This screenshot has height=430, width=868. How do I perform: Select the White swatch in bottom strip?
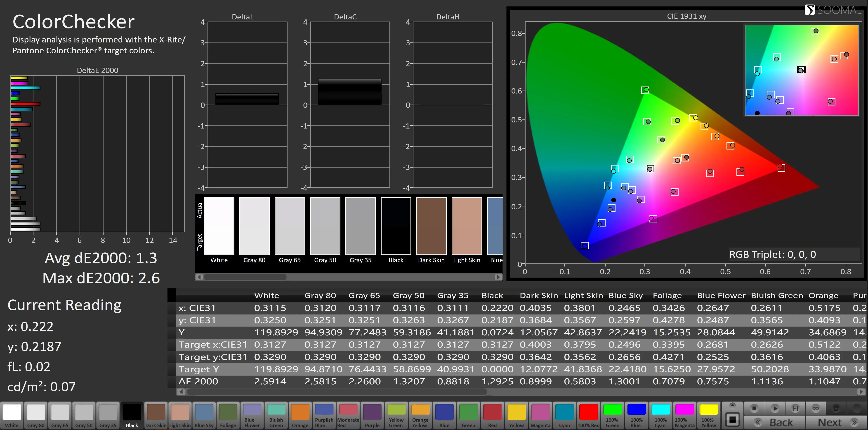coord(12,415)
